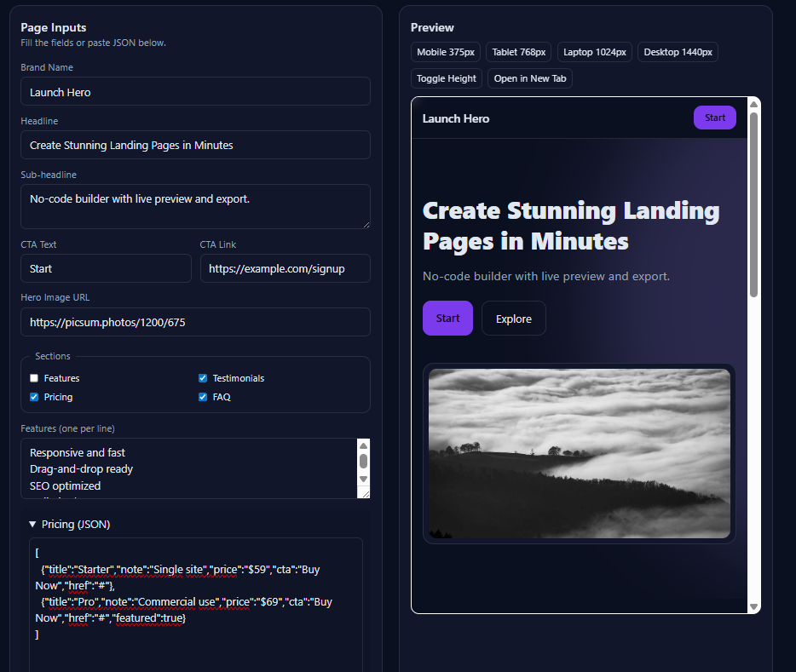Click the preview scrollbar up arrow
This screenshot has height=672, width=796.
[x=753, y=105]
